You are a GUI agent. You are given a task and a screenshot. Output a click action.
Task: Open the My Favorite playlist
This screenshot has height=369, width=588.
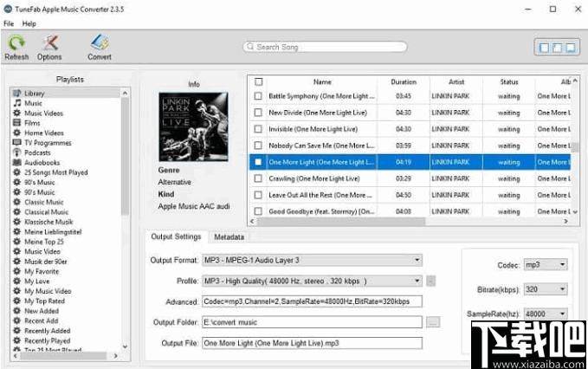(x=42, y=271)
